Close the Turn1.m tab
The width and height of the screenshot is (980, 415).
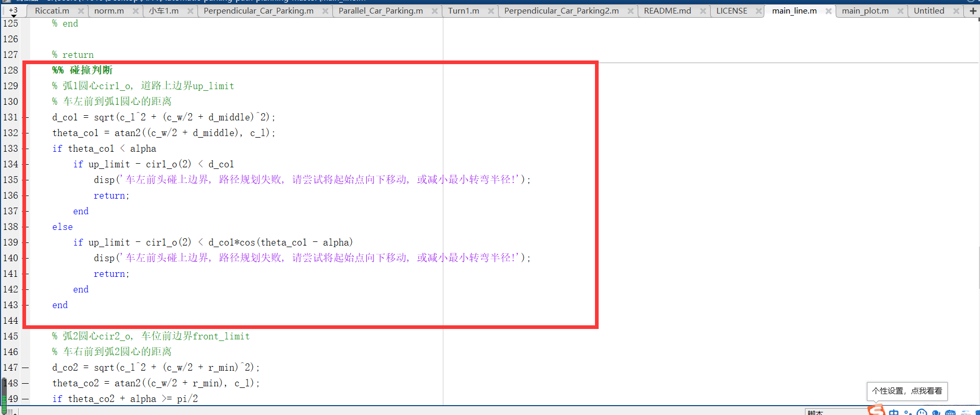pyautogui.click(x=491, y=11)
